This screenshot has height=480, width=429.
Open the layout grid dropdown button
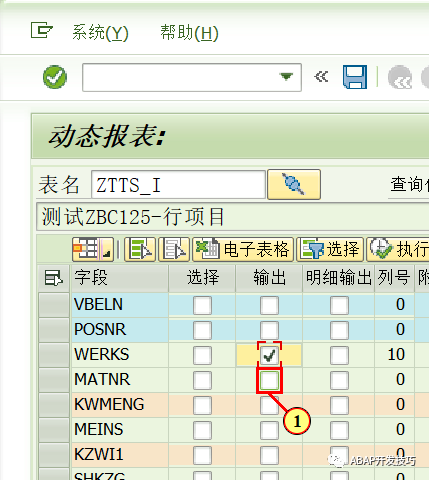(x=93, y=249)
